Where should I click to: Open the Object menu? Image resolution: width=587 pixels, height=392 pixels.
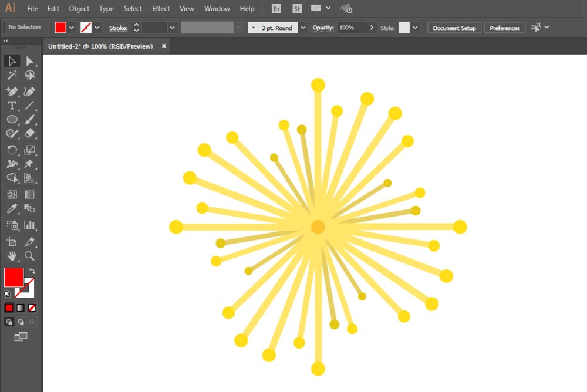[x=79, y=9]
